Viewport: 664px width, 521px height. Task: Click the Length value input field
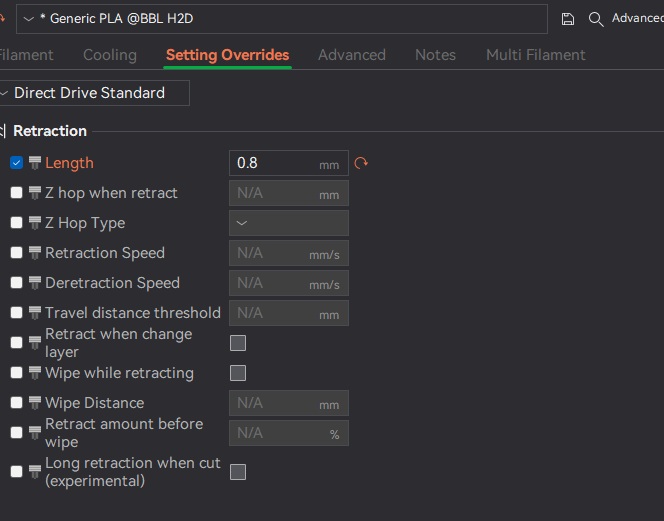click(x=275, y=163)
